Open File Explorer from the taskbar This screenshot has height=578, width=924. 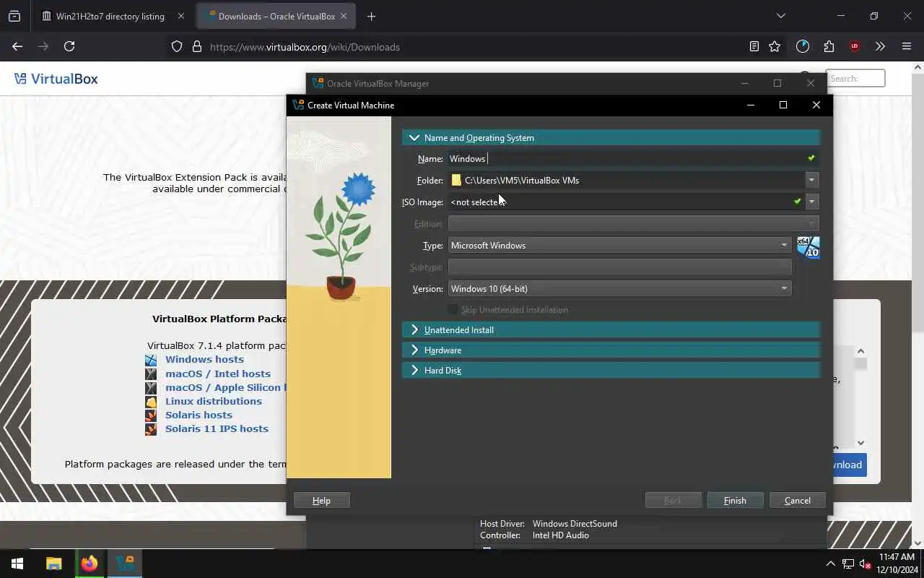pos(54,564)
